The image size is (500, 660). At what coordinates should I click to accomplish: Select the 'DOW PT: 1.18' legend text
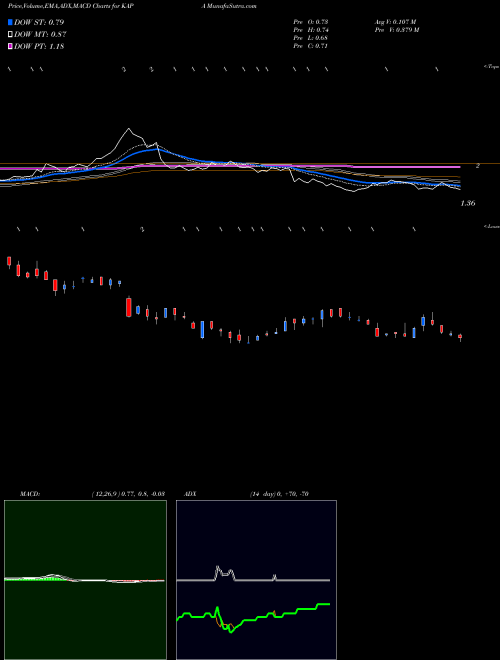click(x=39, y=46)
